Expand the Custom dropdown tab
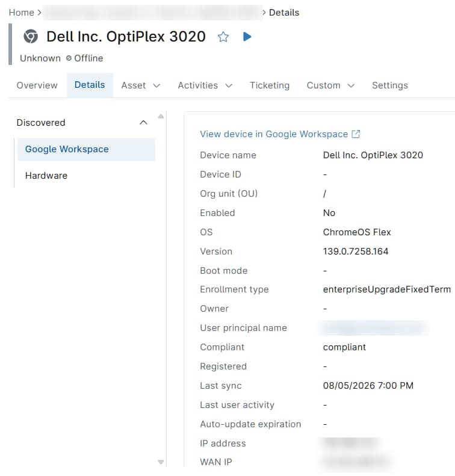This screenshot has width=455, height=476. click(330, 85)
